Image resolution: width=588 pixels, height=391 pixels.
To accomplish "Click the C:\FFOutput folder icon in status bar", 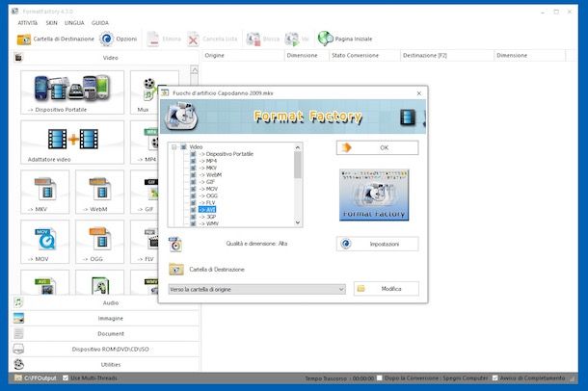I will click(18, 378).
